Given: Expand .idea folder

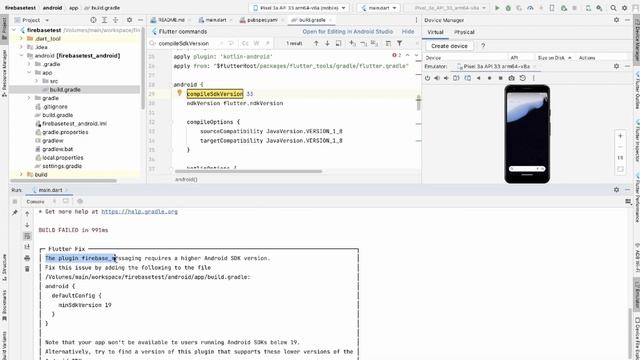Looking at the screenshot, I should 21,47.
